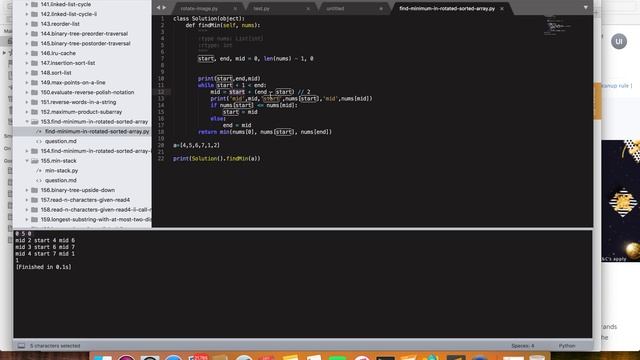The width and height of the screenshot is (640, 360).
Task: Close the rotate-image.py tab
Action: click(235, 9)
